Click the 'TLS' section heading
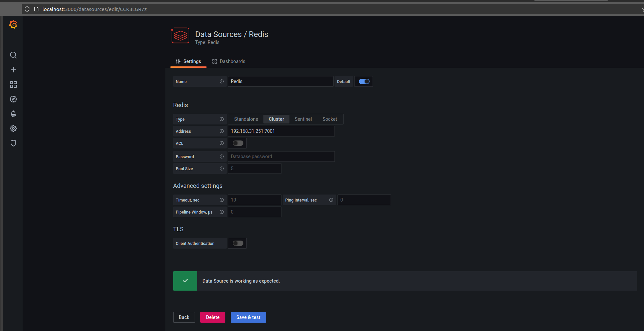 178,229
